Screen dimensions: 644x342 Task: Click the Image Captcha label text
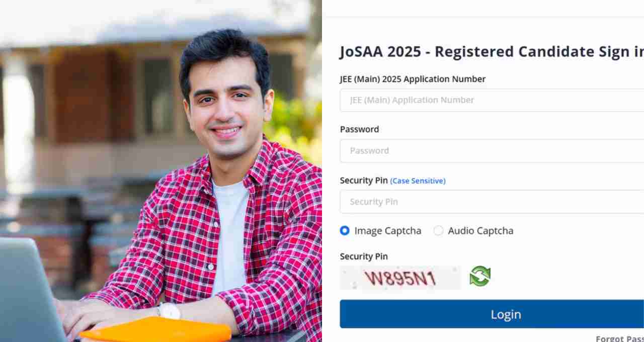387,231
